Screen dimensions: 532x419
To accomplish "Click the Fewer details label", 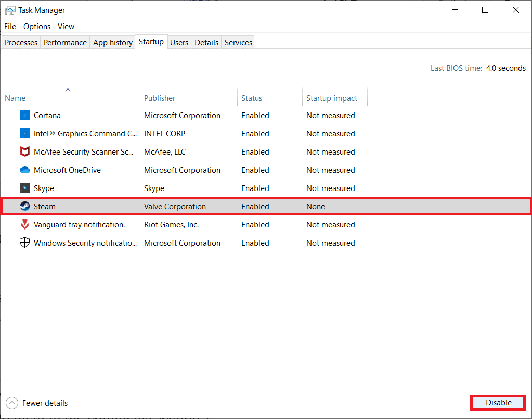I will pos(45,403).
